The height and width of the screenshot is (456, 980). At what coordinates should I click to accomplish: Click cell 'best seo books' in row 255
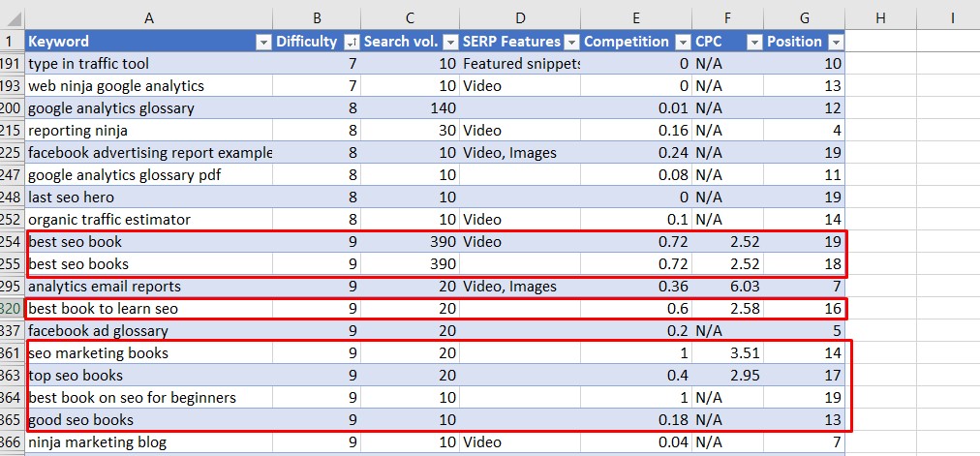point(149,264)
